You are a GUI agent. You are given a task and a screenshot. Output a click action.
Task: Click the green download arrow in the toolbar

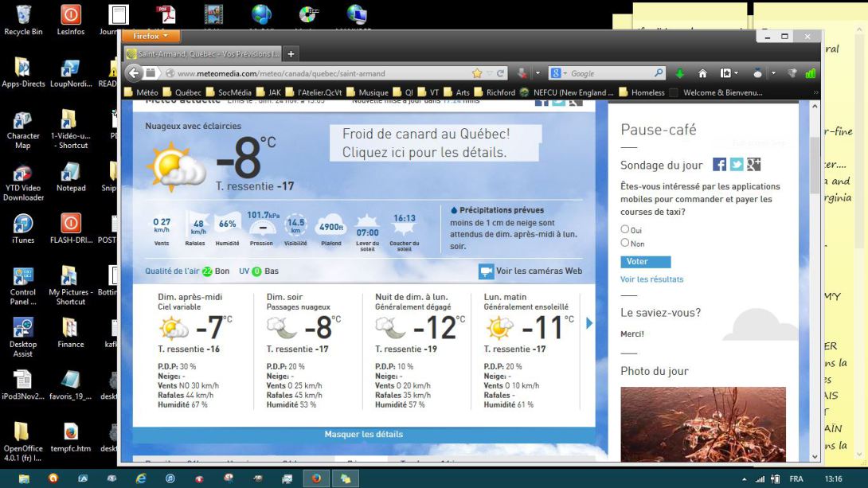click(x=681, y=73)
